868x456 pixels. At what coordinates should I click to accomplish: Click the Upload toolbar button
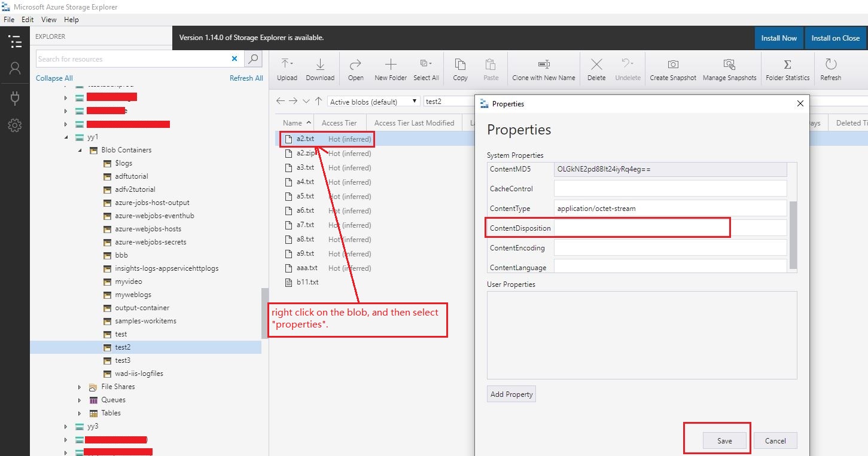click(287, 70)
